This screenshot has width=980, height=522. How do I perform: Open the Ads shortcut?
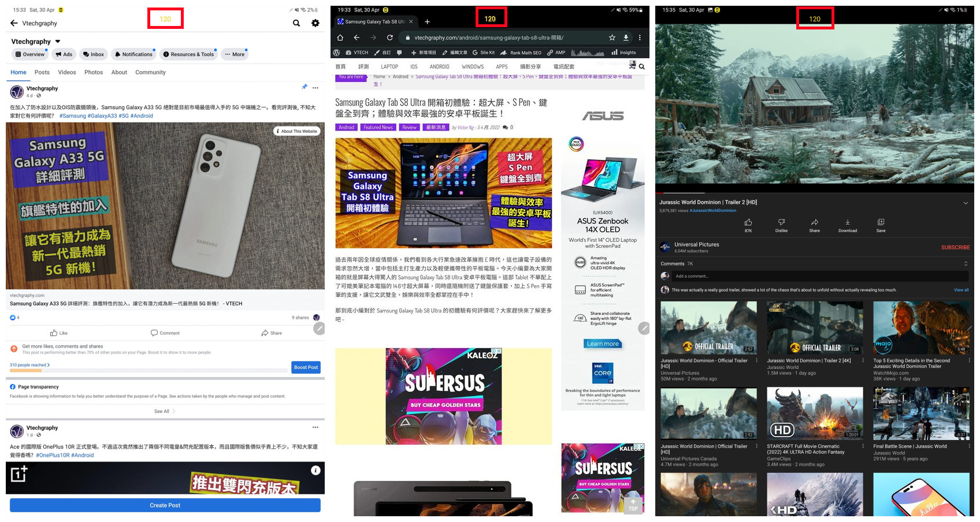(x=64, y=54)
